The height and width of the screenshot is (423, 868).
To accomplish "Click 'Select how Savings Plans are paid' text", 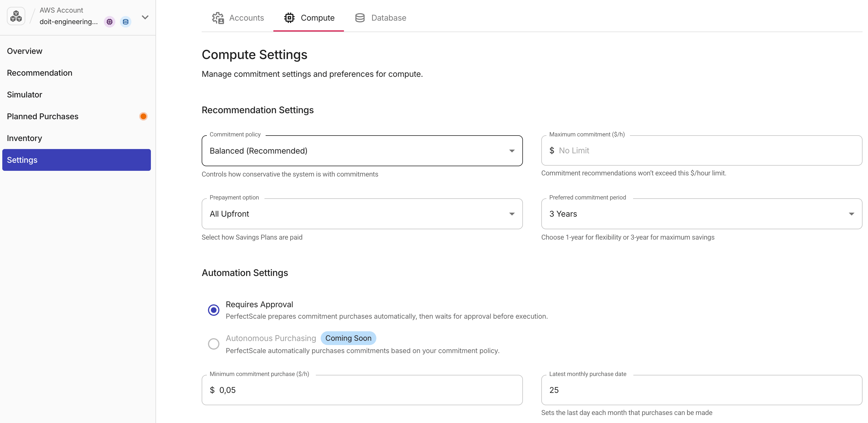I will [x=252, y=237].
